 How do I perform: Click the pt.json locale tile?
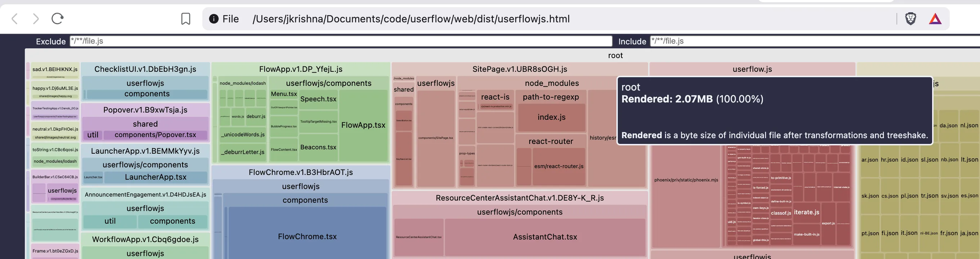pos(870,233)
